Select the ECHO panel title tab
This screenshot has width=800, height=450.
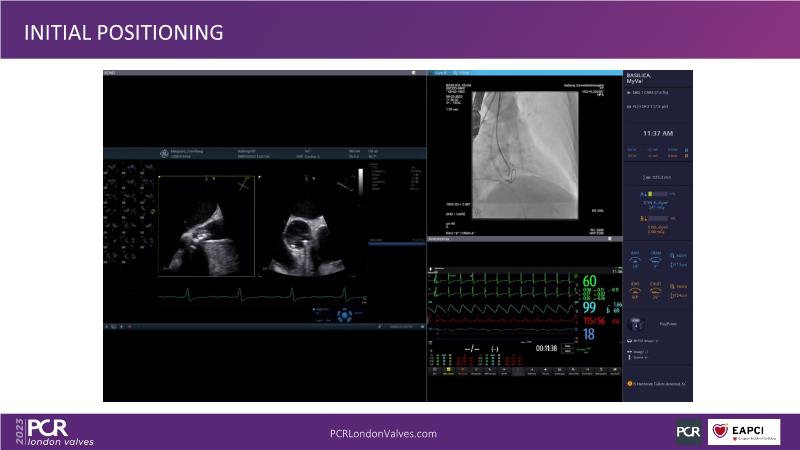[x=112, y=73]
